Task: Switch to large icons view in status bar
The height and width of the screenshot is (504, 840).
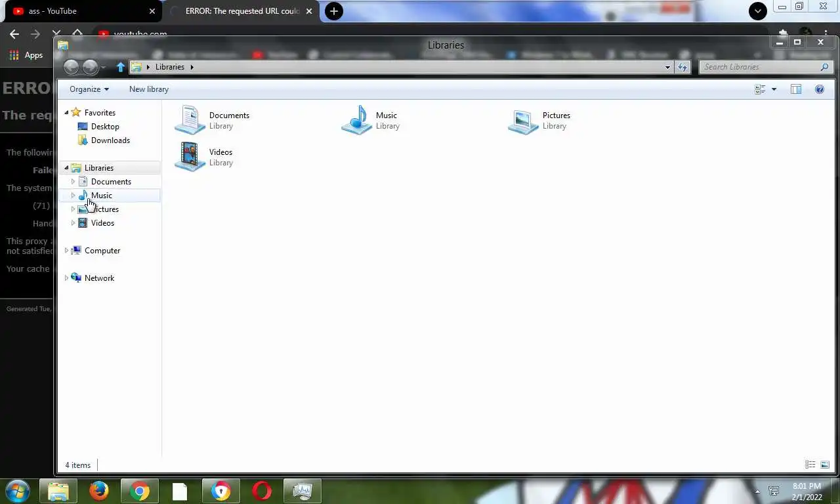Action: pyautogui.click(x=825, y=465)
